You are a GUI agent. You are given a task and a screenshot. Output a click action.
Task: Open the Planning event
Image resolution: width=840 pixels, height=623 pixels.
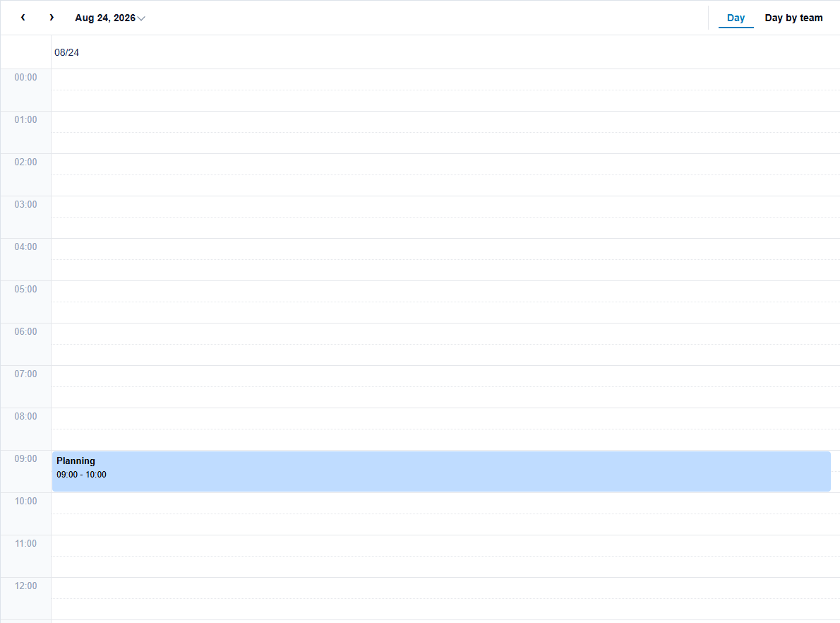tap(441, 471)
